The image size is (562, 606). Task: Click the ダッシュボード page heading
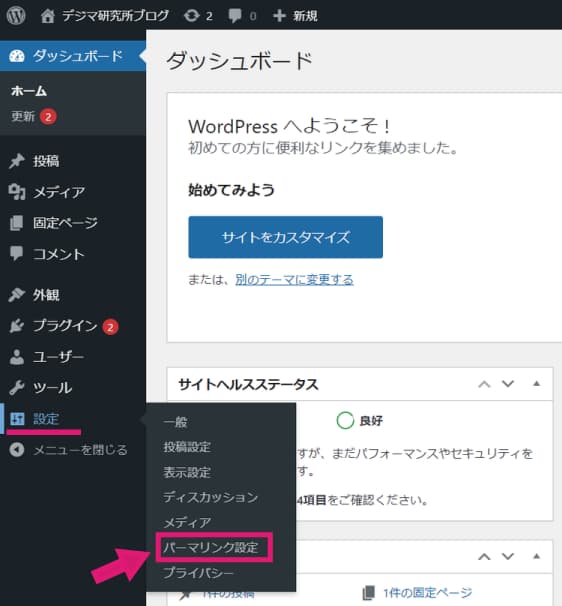pos(239,61)
